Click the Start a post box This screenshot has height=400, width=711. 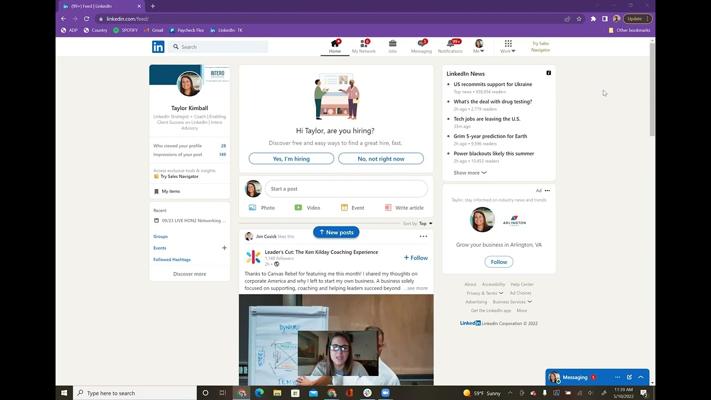click(346, 189)
